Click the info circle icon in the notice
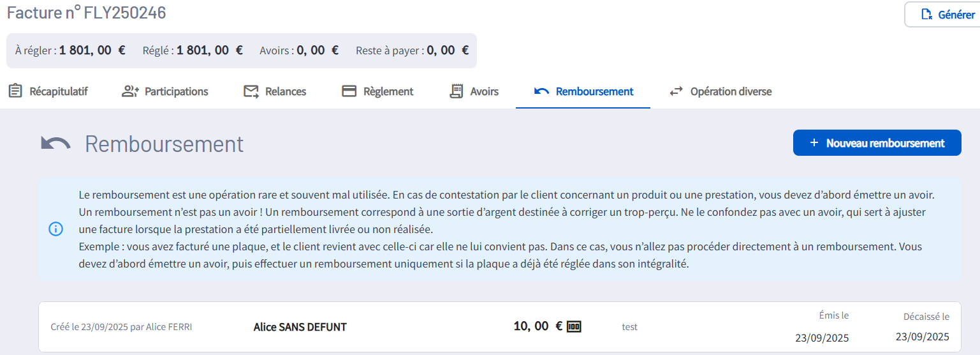This screenshot has height=355, width=980. pos(56,229)
